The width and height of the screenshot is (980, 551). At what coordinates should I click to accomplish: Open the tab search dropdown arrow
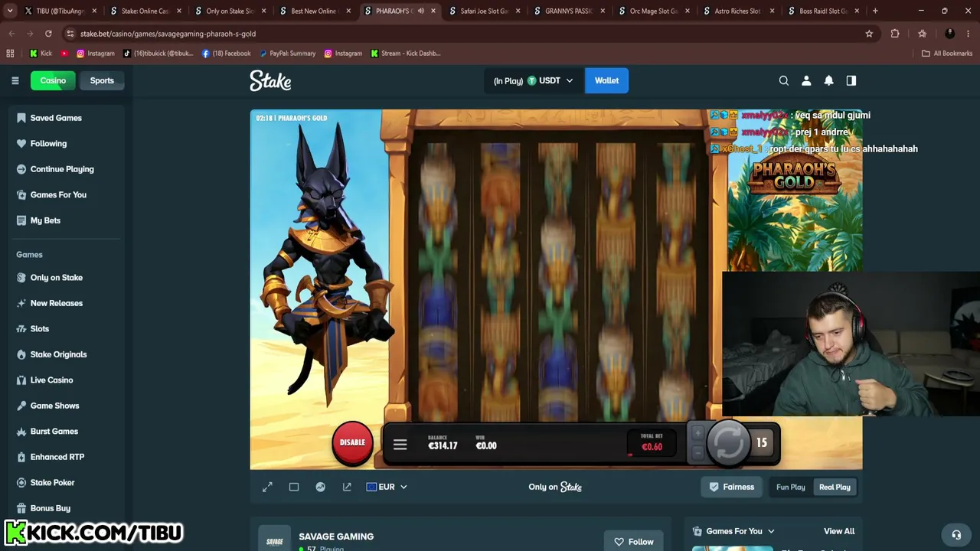pos(10,11)
